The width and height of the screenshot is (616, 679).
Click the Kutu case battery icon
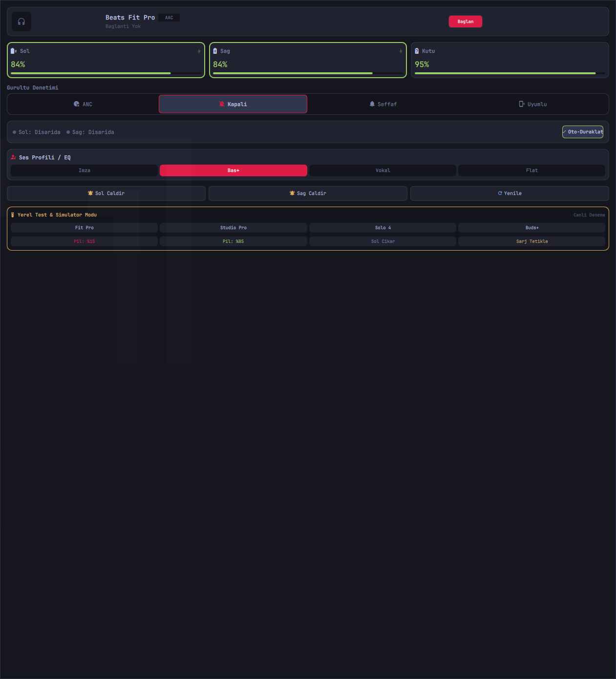[x=417, y=51]
